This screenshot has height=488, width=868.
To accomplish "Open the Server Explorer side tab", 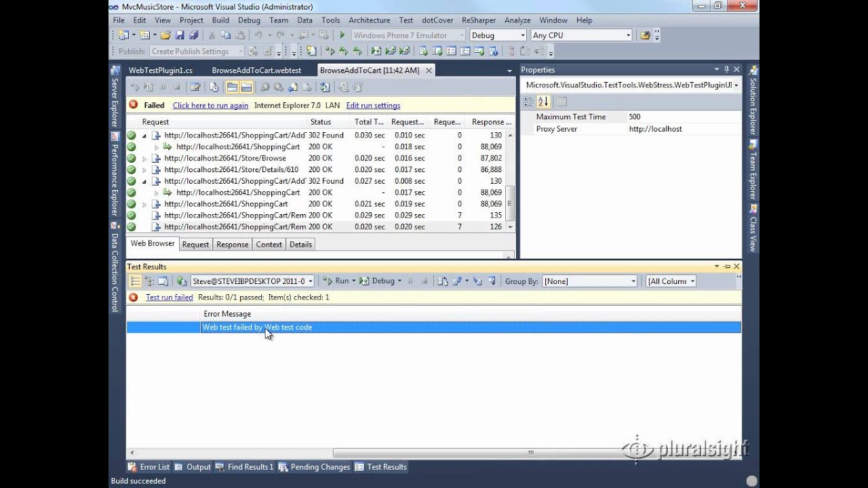I will point(115,97).
